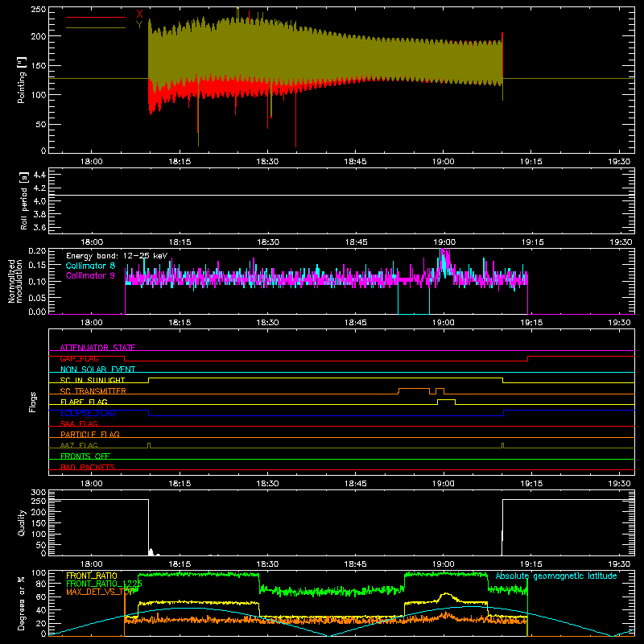Click the Collimator 9 legend label

(90, 275)
